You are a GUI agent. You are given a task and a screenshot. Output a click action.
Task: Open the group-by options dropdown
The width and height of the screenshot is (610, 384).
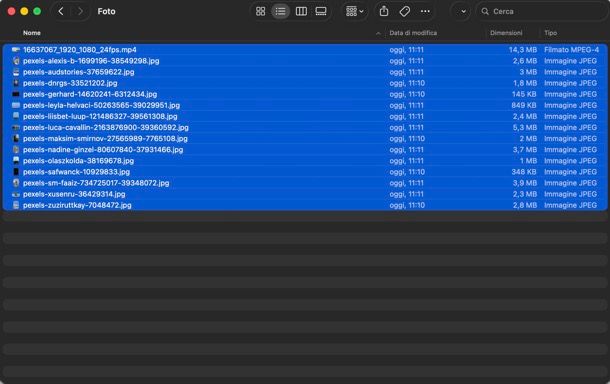[x=354, y=11]
